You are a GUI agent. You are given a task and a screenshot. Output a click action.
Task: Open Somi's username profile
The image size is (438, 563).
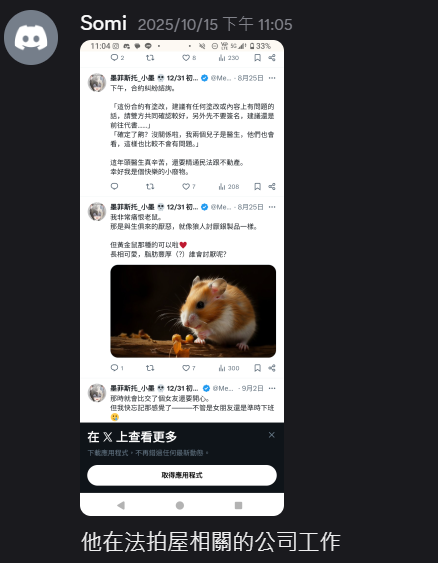pyautogui.click(x=103, y=23)
